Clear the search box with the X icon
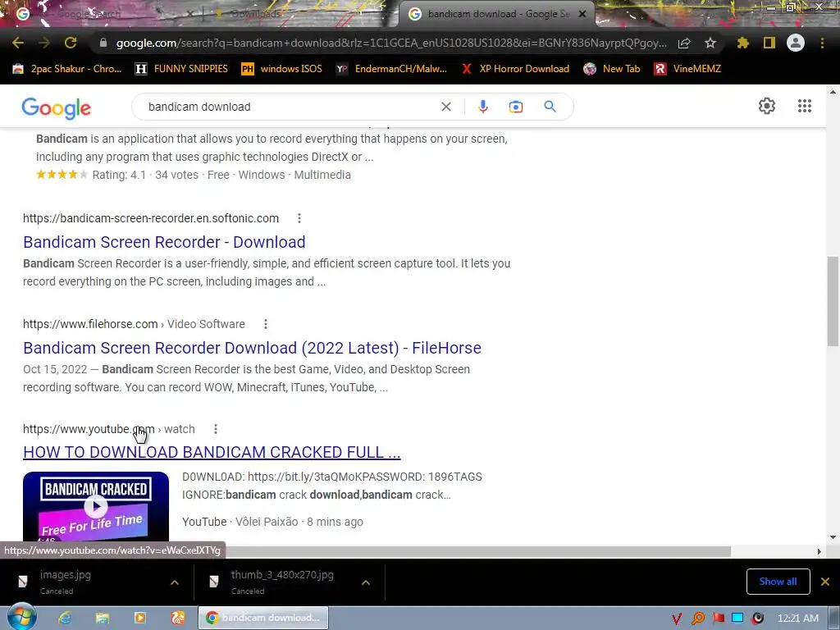The height and width of the screenshot is (630, 840). (x=445, y=107)
